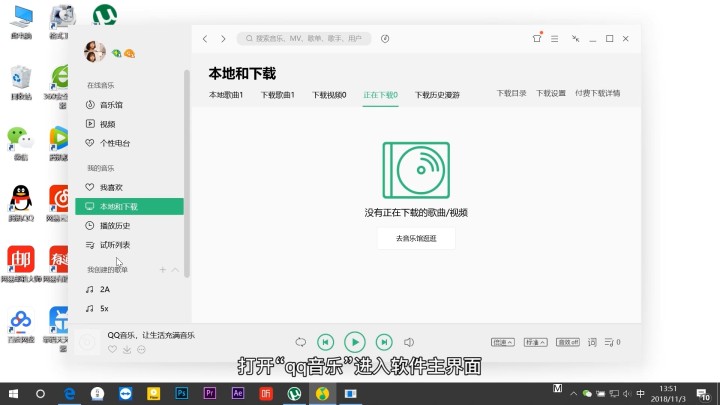This screenshot has width=720, height=405.
Task: Open the main menu hamburger icon
Action: click(555, 39)
